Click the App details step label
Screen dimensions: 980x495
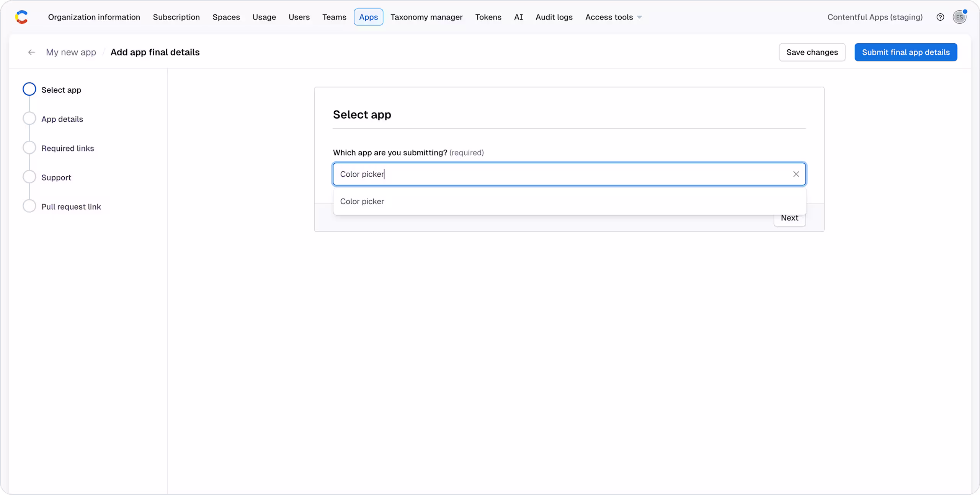[62, 119]
